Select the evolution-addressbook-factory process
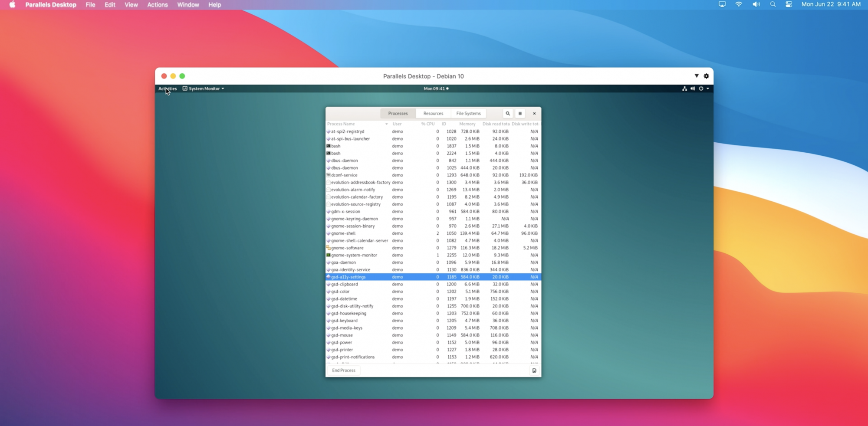 coord(433,182)
